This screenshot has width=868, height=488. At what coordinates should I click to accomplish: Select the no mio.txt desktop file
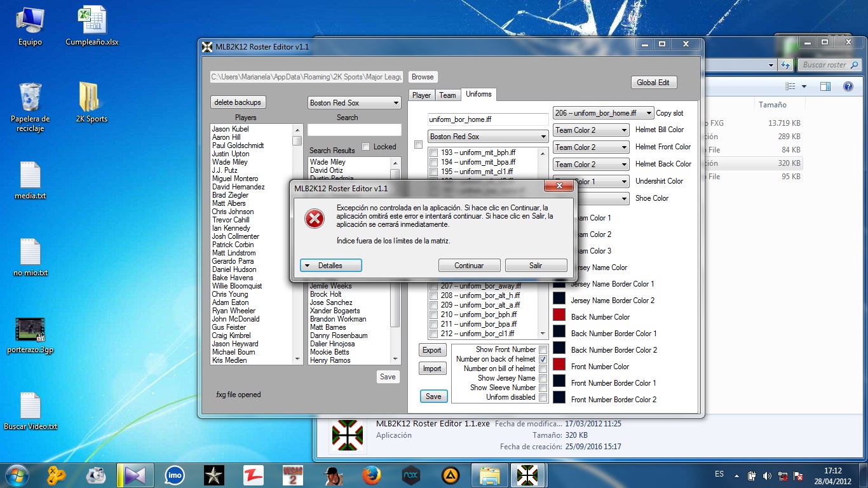[x=30, y=257]
